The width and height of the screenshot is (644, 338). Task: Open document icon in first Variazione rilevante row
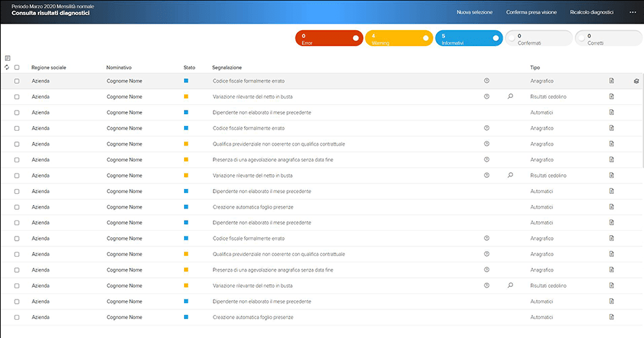click(612, 97)
